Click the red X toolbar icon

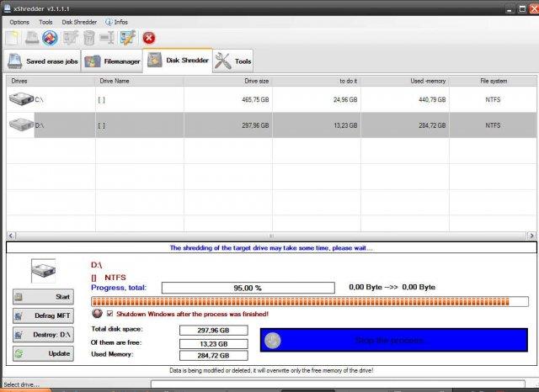tap(149, 38)
